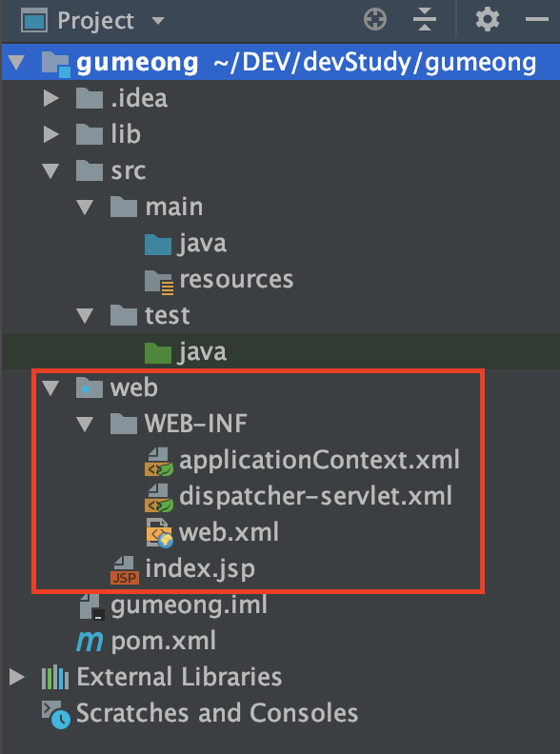
Task: Collapse the gumeong root project node
Action: click(x=17, y=63)
